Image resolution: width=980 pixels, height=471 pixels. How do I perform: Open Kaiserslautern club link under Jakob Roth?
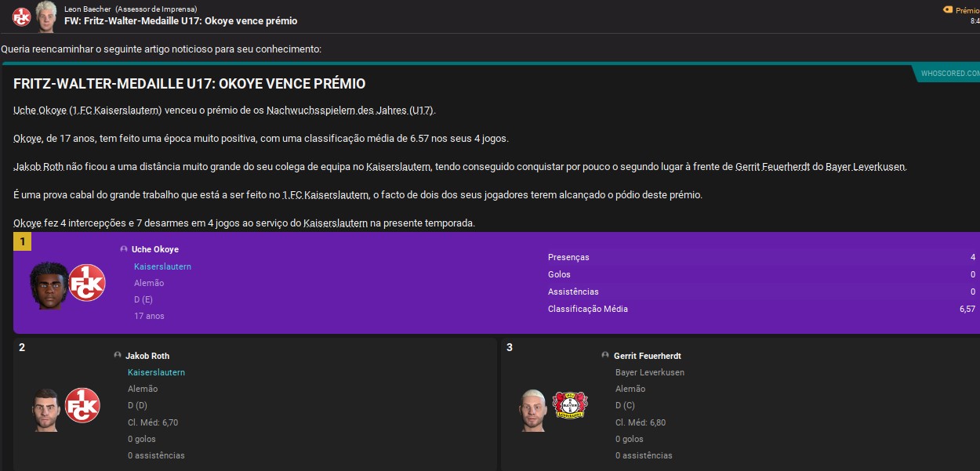tap(156, 372)
